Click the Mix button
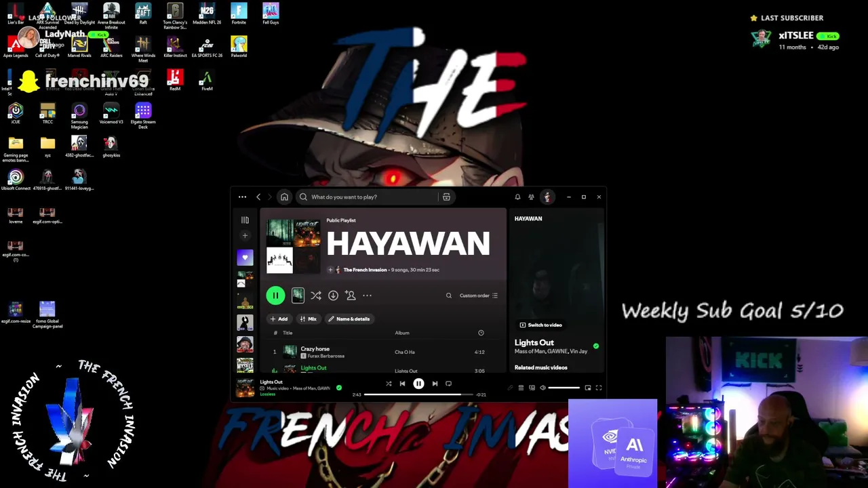Image resolution: width=868 pixels, height=488 pixels. [308, 319]
